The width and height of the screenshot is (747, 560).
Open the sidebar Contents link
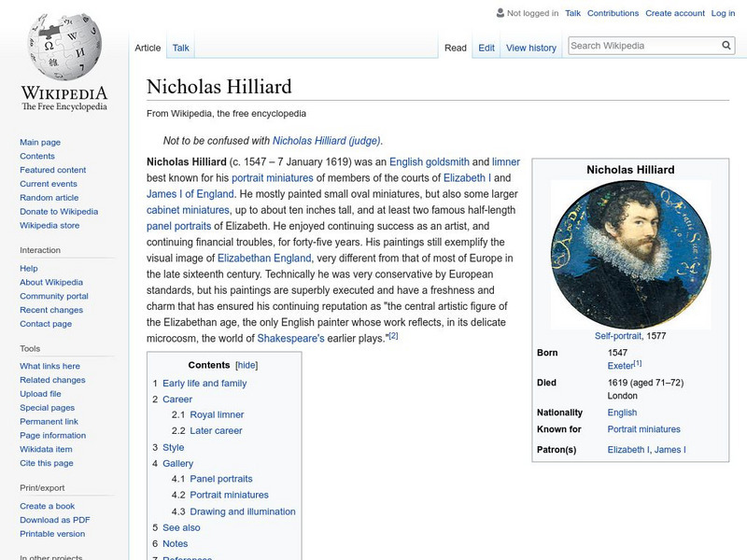pyautogui.click(x=37, y=156)
